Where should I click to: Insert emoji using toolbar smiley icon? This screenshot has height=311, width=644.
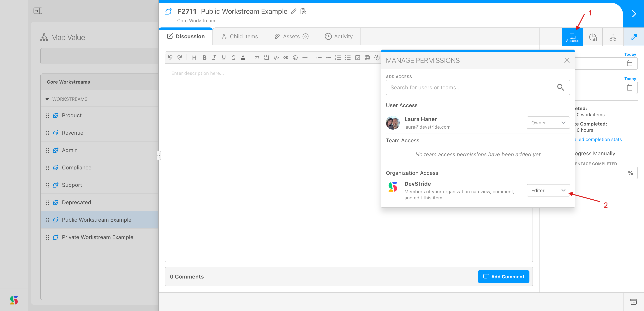pos(295,58)
